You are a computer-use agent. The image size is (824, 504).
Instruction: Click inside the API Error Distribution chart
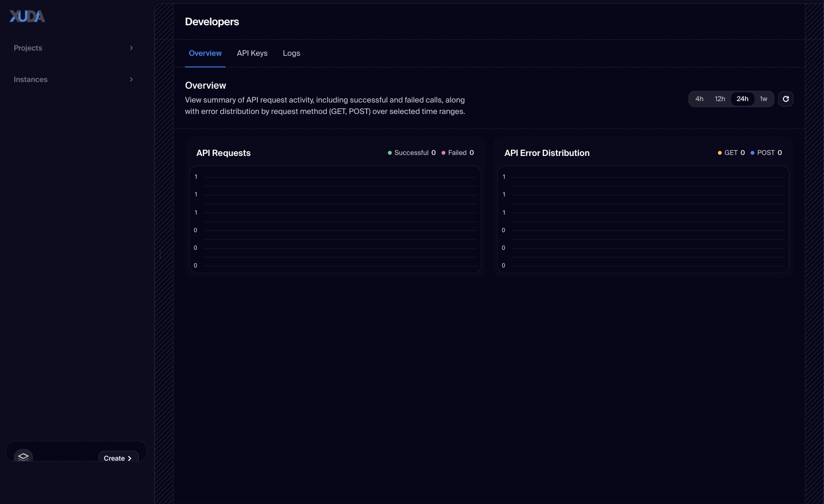click(x=643, y=219)
